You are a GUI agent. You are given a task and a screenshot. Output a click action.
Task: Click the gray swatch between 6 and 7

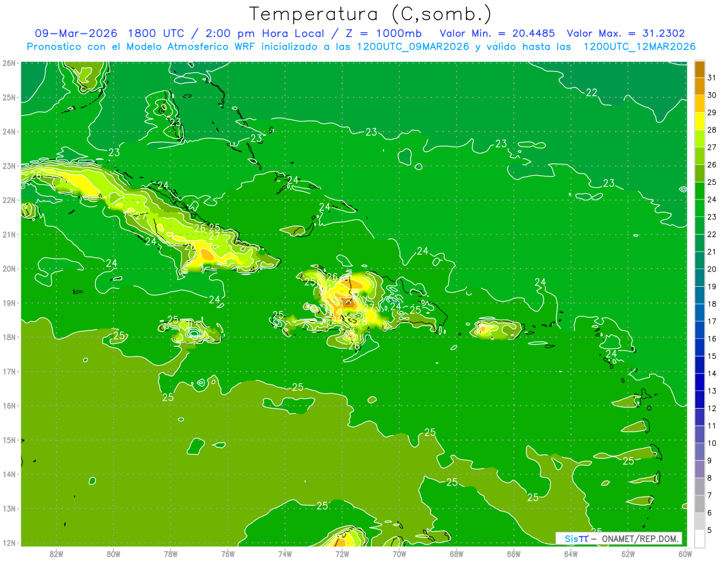(x=699, y=504)
